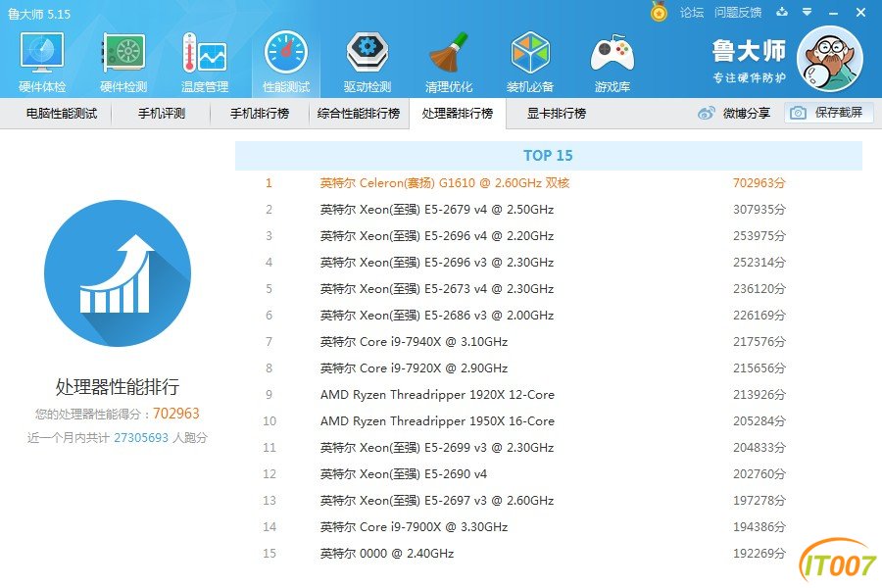Select the Xeon E5-2686 v3 row
This screenshot has height=588, width=882.
coord(549,316)
